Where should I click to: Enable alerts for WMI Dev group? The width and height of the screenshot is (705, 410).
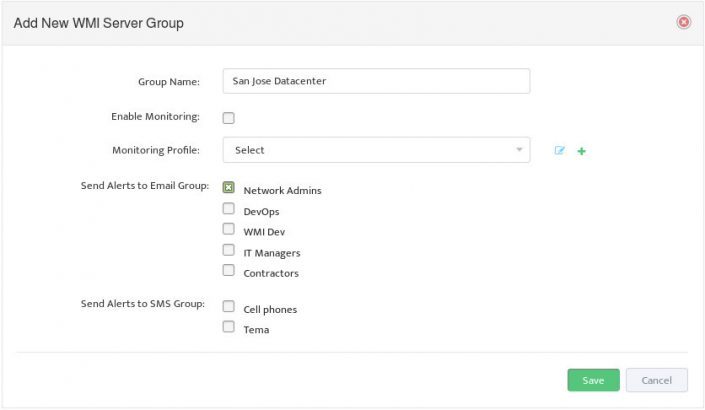229,229
